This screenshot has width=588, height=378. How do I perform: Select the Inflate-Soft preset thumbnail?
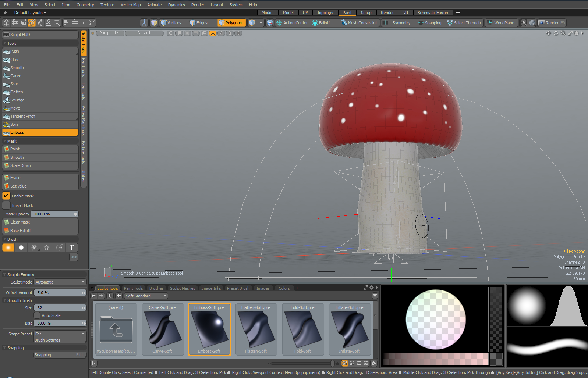pos(349,329)
